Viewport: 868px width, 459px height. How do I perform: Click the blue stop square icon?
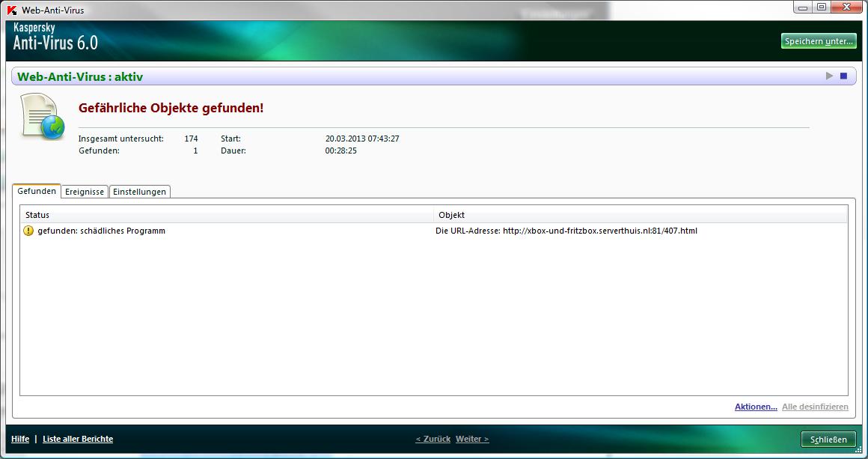point(843,76)
